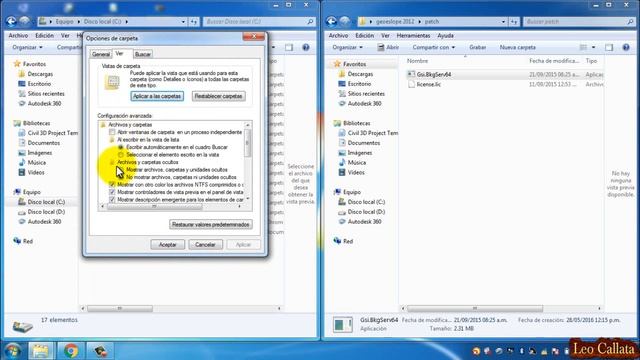Check 'Abrir ventanas de carpeta en un proceso independiente'
The height and width of the screenshot is (360, 640).
pos(112,132)
